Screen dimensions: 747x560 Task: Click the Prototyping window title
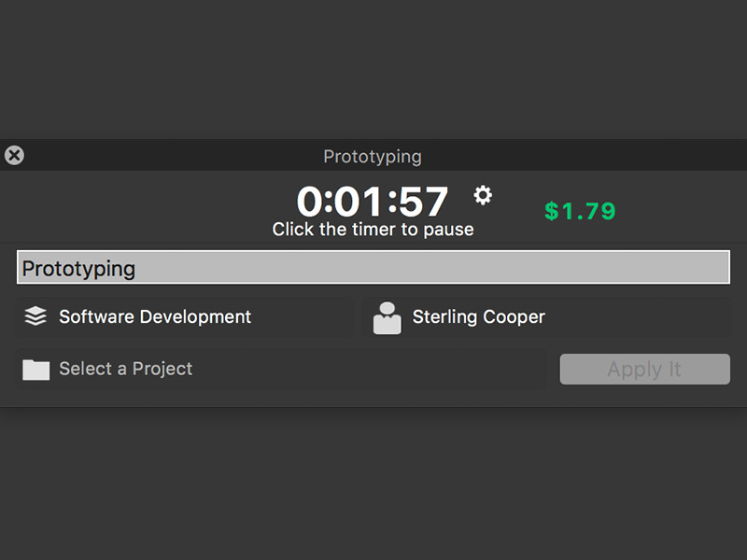(373, 157)
